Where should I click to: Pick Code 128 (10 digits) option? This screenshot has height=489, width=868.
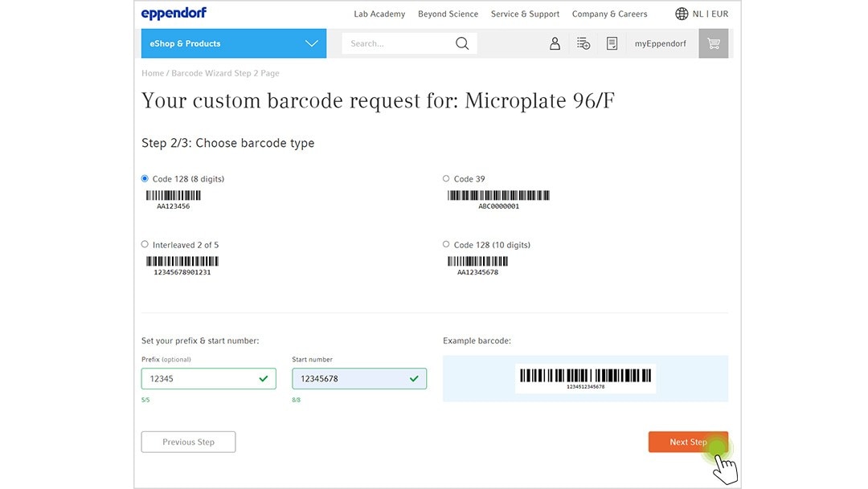click(x=446, y=245)
